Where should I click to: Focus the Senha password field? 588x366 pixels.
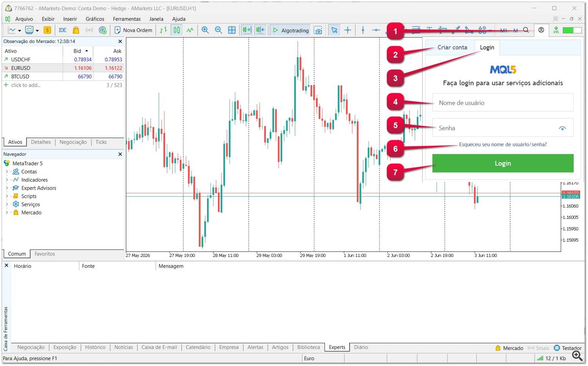(x=503, y=128)
